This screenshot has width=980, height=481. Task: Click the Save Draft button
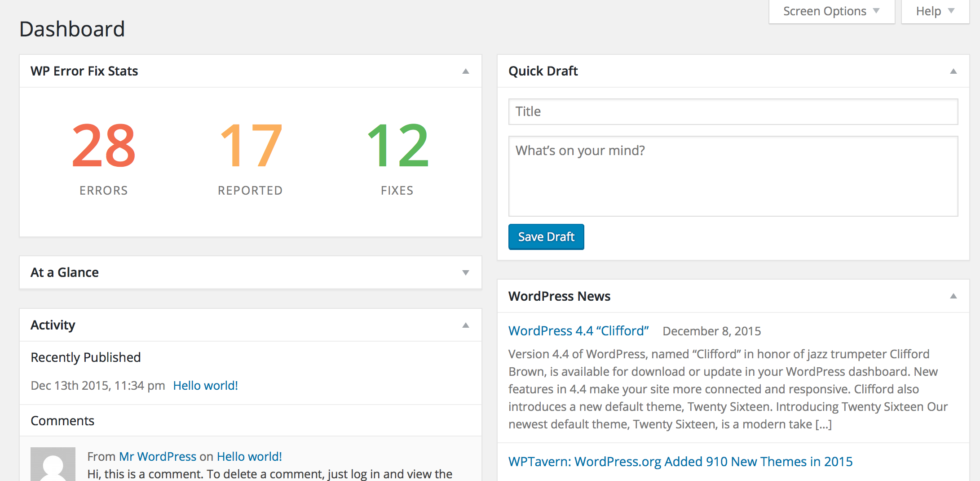(546, 237)
